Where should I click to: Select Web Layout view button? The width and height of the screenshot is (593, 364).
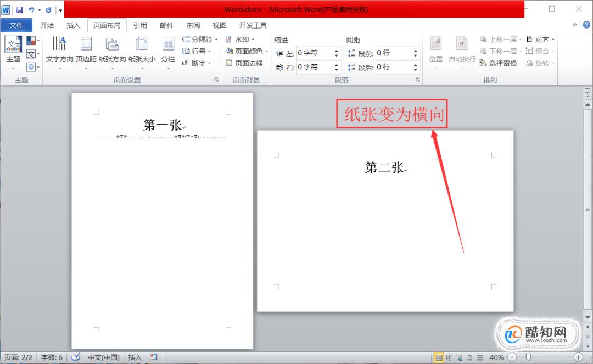[459, 357]
